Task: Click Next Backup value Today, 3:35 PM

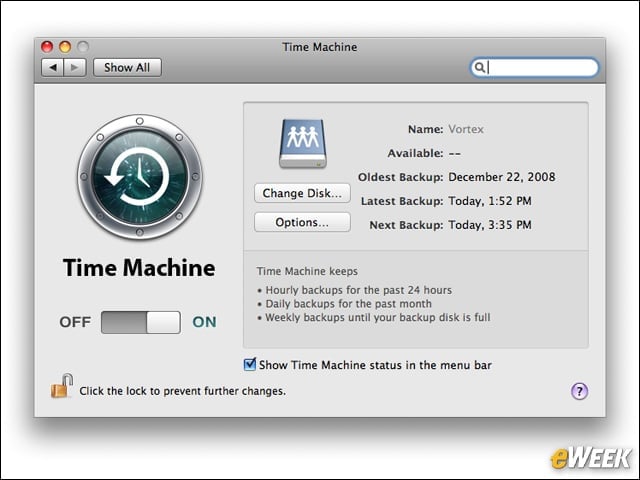Action: coord(490,225)
